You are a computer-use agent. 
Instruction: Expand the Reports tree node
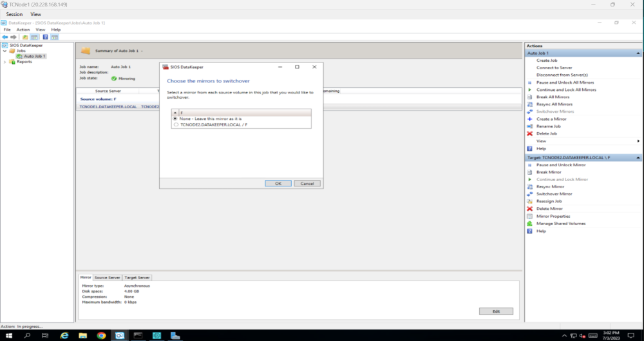coord(5,62)
